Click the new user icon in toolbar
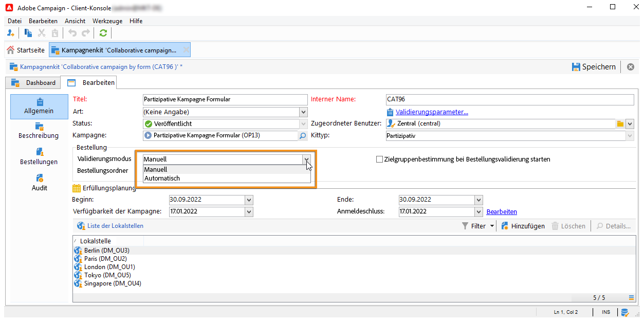 pyautogui.click(x=10, y=33)
